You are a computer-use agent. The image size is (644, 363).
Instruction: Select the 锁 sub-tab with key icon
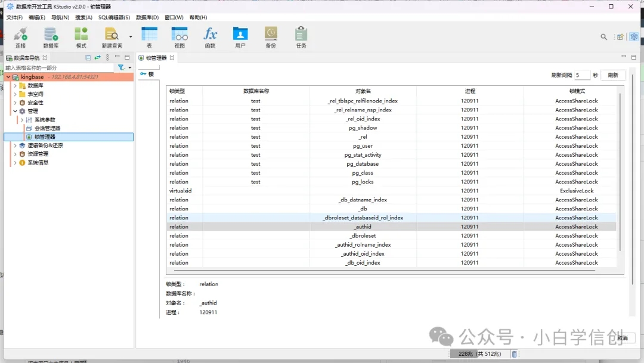pyautogui.click(x=147, y=74)
